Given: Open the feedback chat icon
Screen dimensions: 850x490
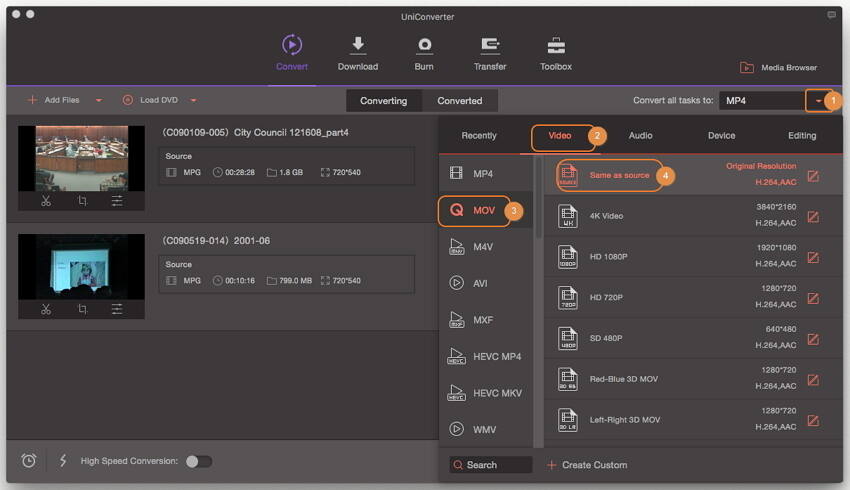Looking at the screenshot, I should [x=831, y=15].
